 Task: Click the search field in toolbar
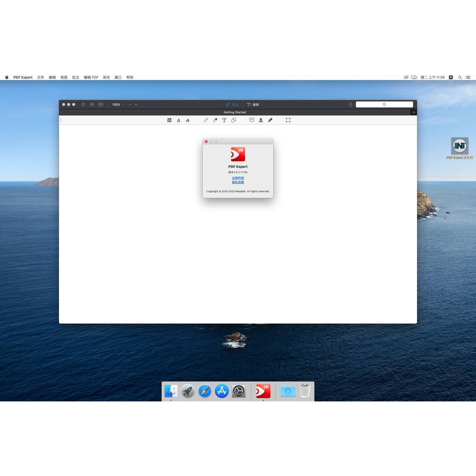click(384, 105)
